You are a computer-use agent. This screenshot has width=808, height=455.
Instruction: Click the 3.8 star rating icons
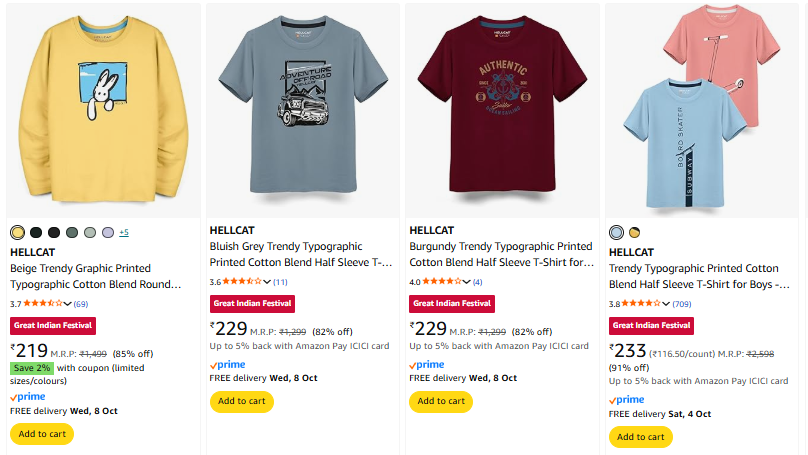click(x=642, y=304)
